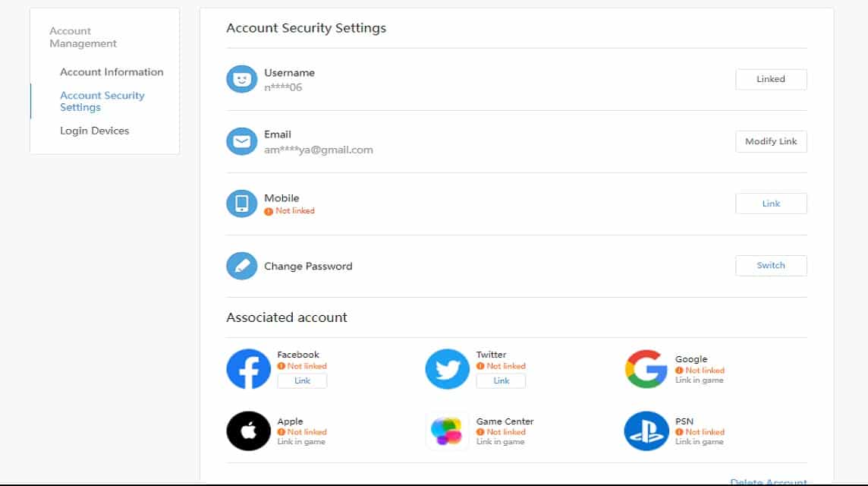Click the Facebook logo icon
The image size is (868, 486).
pos(248,368)
